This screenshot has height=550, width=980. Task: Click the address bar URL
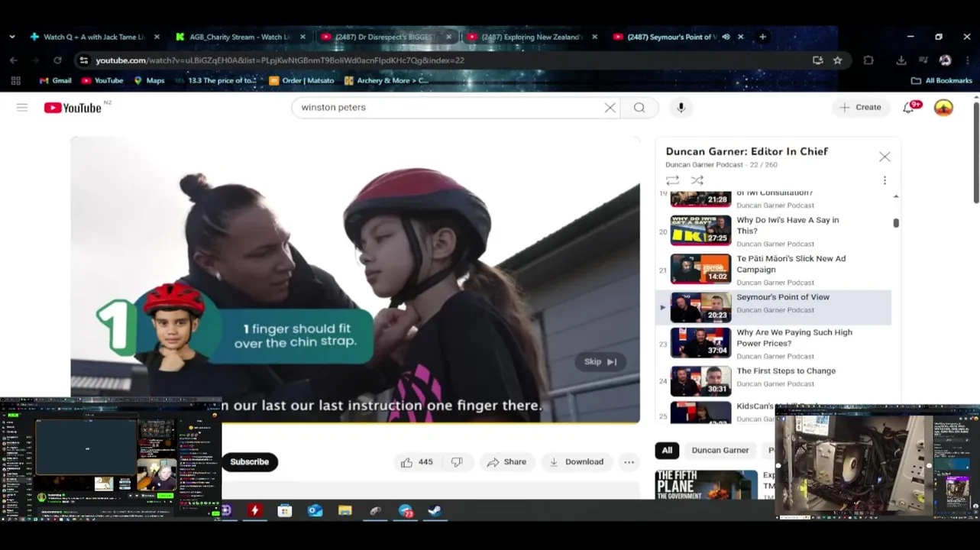pyautogui.click(x=280, y=60)
